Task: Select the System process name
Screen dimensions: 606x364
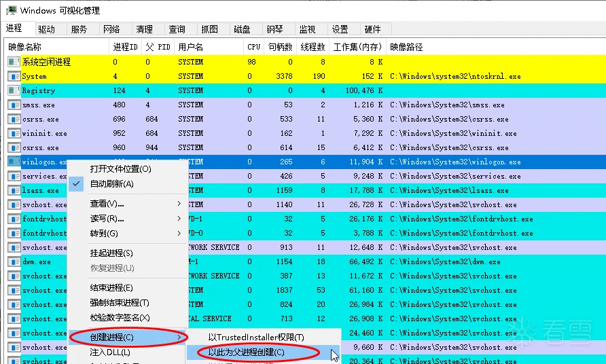Action: click(x=34, y=77)
